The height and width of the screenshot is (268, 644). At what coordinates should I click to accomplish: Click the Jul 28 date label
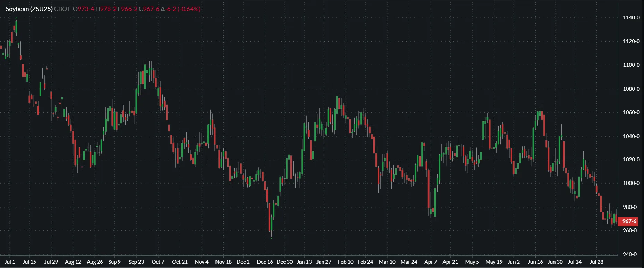pos(596,262)
